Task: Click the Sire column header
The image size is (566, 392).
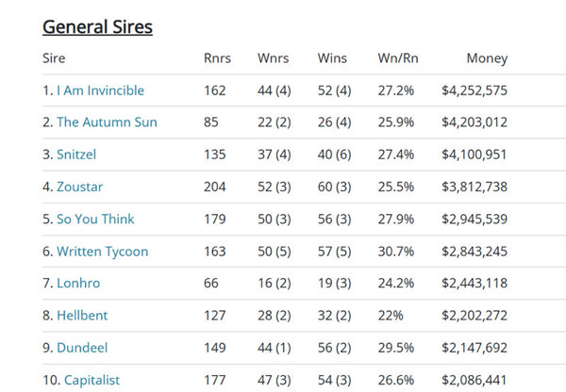Action: (54, 58)
